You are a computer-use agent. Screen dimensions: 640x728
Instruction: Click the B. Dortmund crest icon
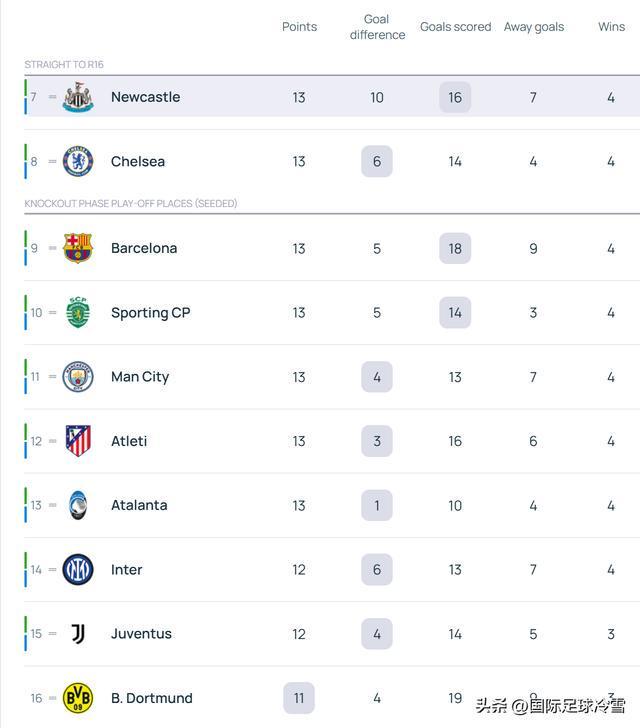(78, 698)
